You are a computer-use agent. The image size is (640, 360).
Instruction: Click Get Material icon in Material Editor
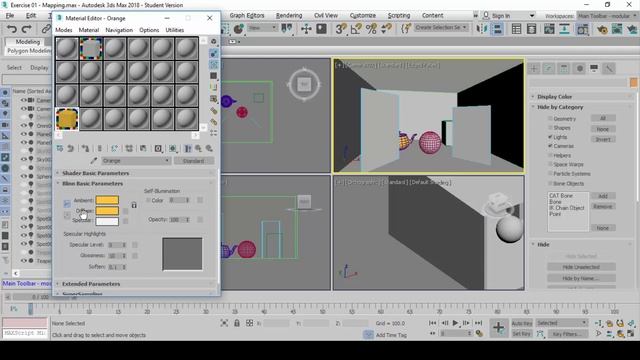coord(60,149)
